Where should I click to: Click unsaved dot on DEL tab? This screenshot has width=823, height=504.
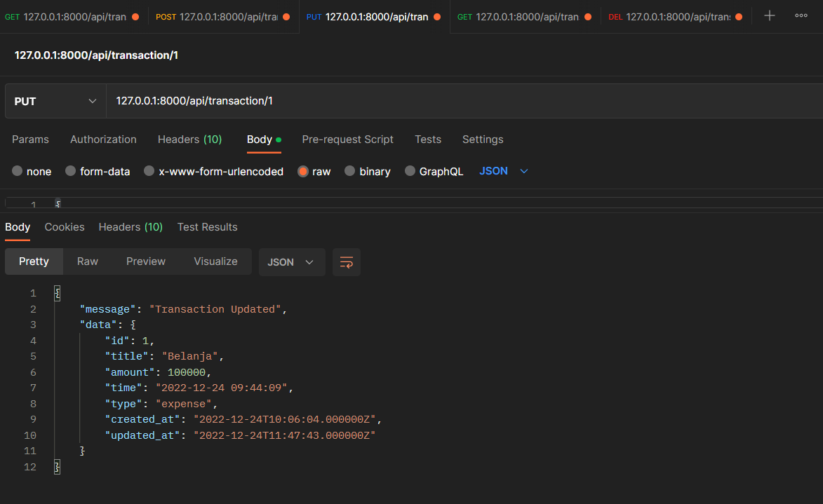[x=739, y=17]
